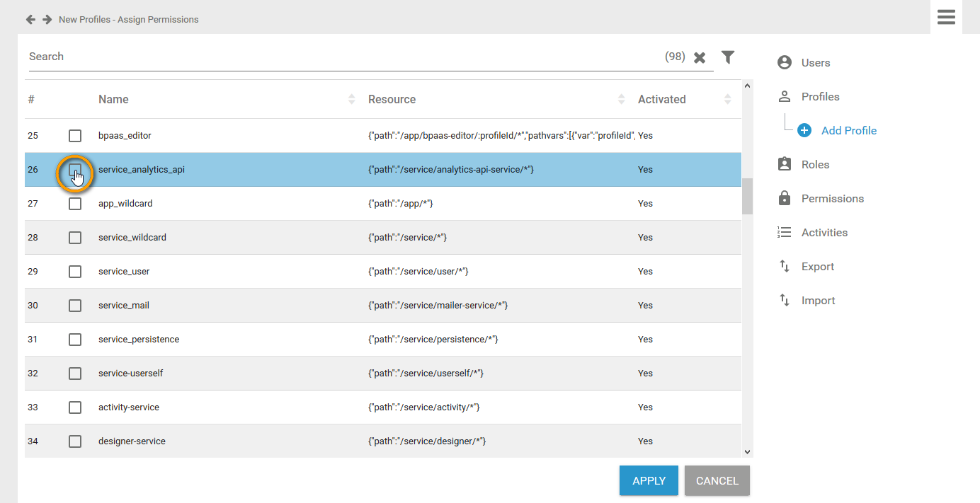980x503 pixels.
Task: Open the filter funnel icon
Action: [x=727, y=57]
